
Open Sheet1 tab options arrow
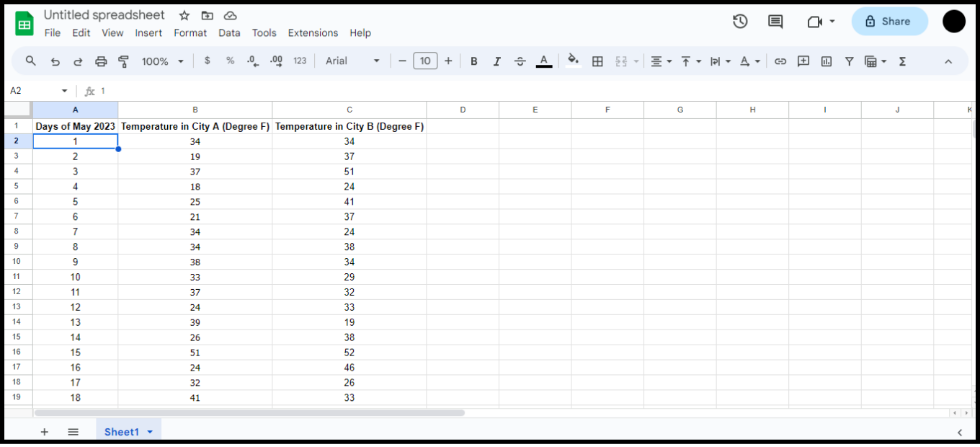[150, 432]
